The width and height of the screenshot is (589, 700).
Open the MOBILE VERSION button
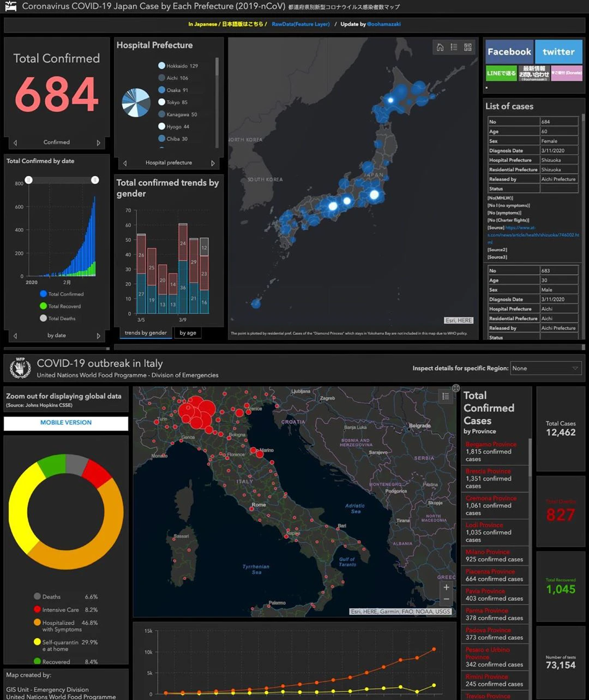[x=66, y=423]
